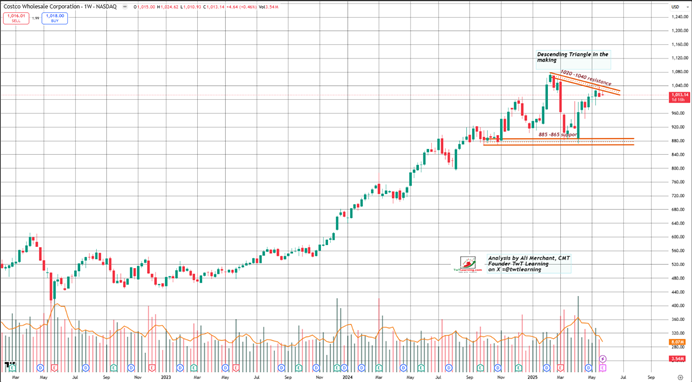The image size is (692, 382).
Task: Click the 1,240.00 price axis label
Action: [680, 17]
